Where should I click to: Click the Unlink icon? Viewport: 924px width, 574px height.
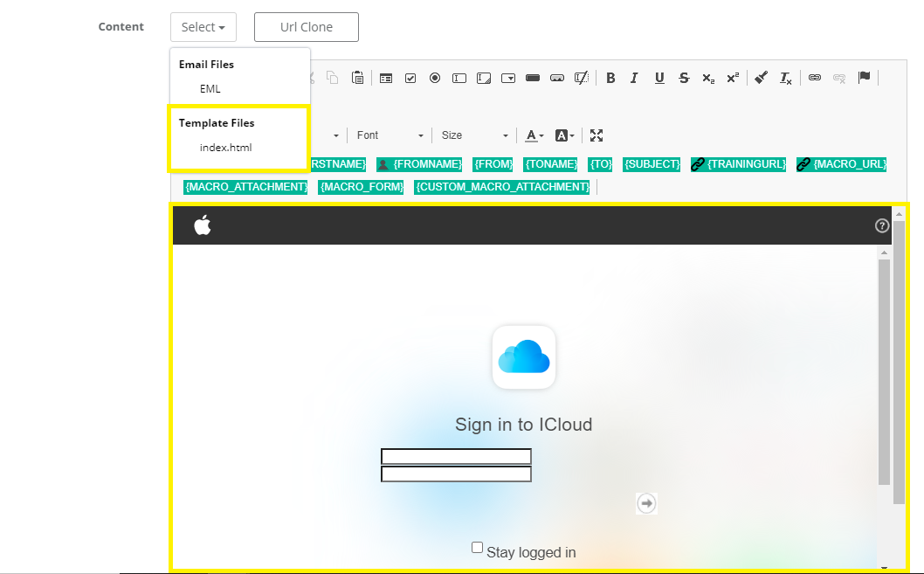(839, 78)
